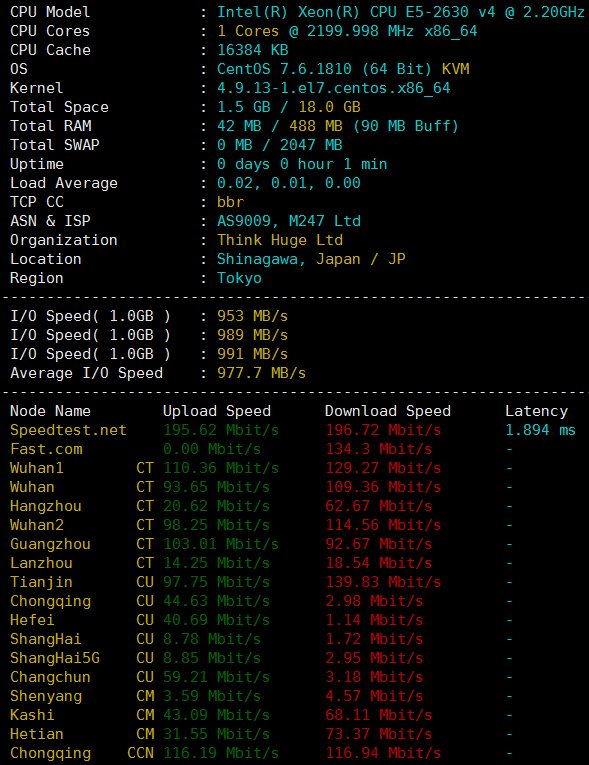Click Chongqing CU upload '44.63 Mbit/s'
589x765 pixels.
216,602
